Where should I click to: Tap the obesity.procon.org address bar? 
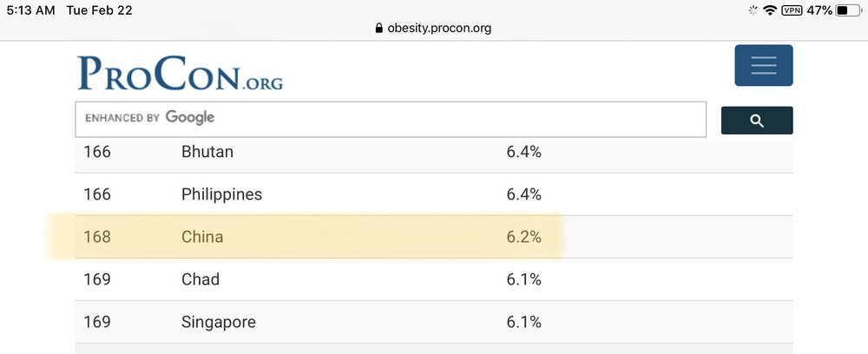click(x=433, y=28)
